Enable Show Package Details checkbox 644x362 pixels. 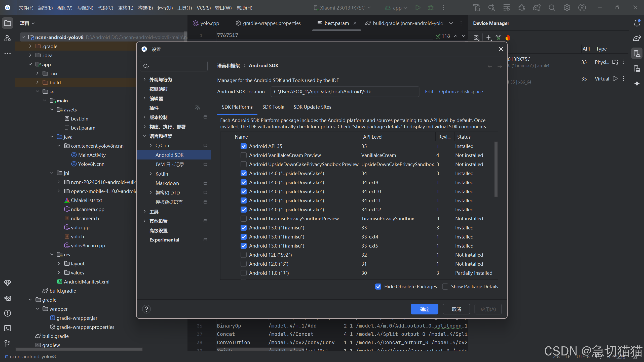coord(445,287)
